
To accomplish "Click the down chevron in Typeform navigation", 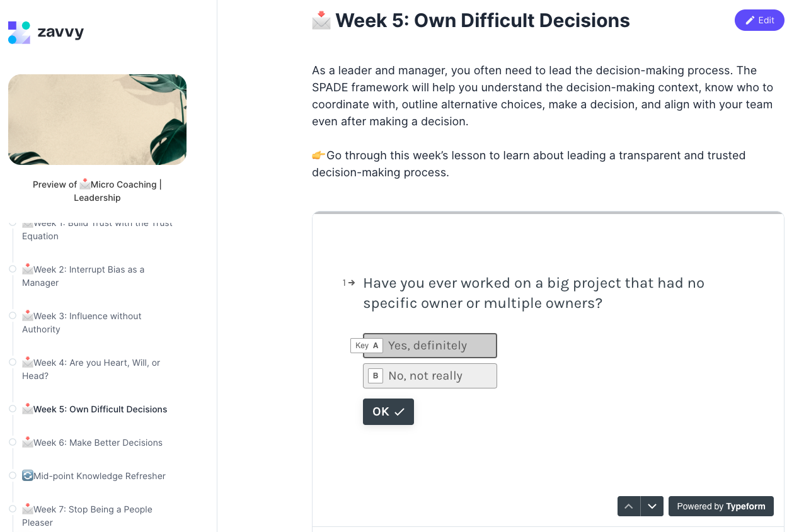I will 652,506.
